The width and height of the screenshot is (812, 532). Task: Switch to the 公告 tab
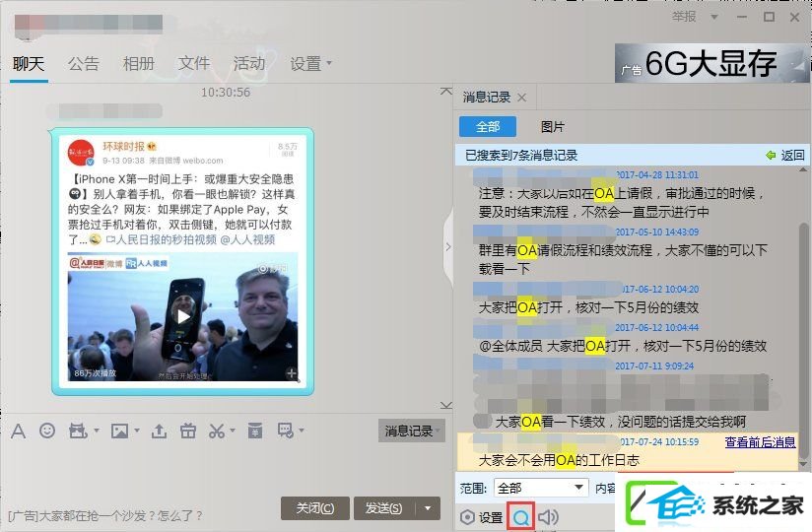[84, 64]
